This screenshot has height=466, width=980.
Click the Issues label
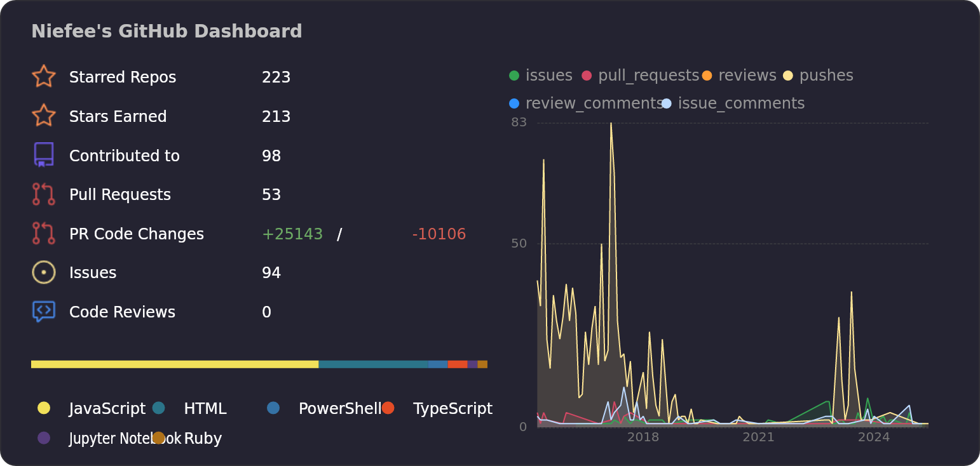93,273
